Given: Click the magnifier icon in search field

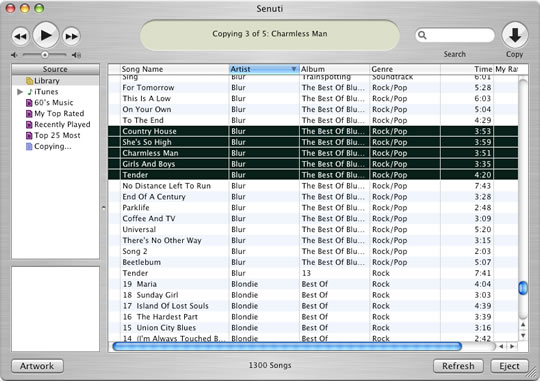Looking at the screenshot, I should coord(422,35).
